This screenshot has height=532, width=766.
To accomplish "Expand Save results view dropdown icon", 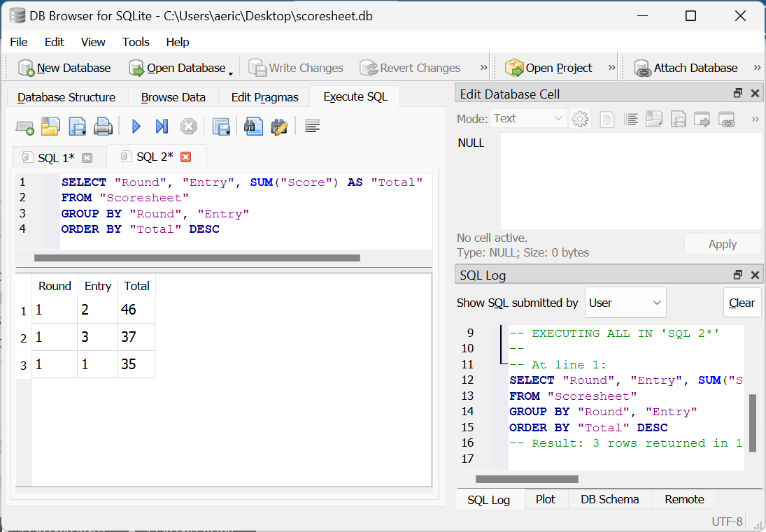I will click(221, 127).
